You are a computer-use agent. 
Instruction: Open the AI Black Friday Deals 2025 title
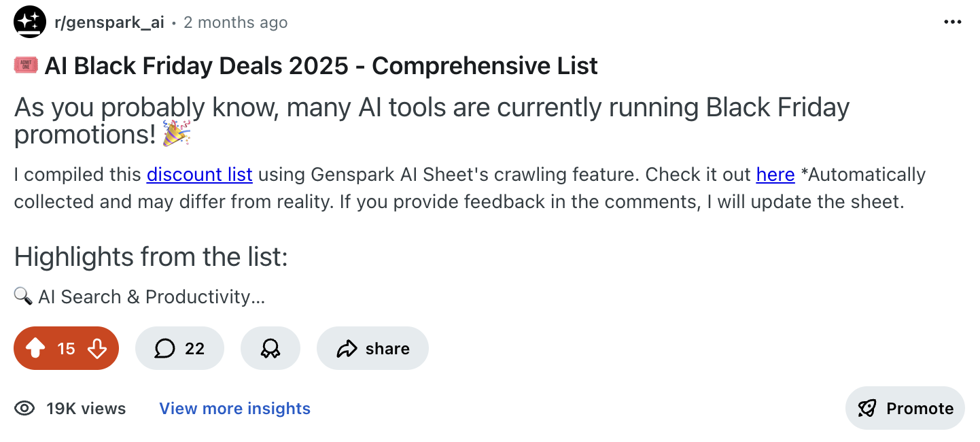pyautogui.click(x=321, y=66)
